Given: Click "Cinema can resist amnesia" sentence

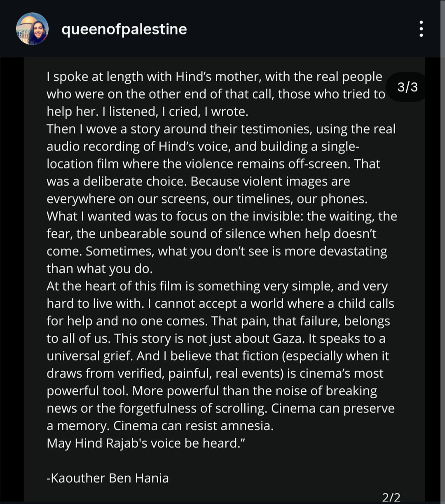Looking at the screenshot, I should coord(193,426).
